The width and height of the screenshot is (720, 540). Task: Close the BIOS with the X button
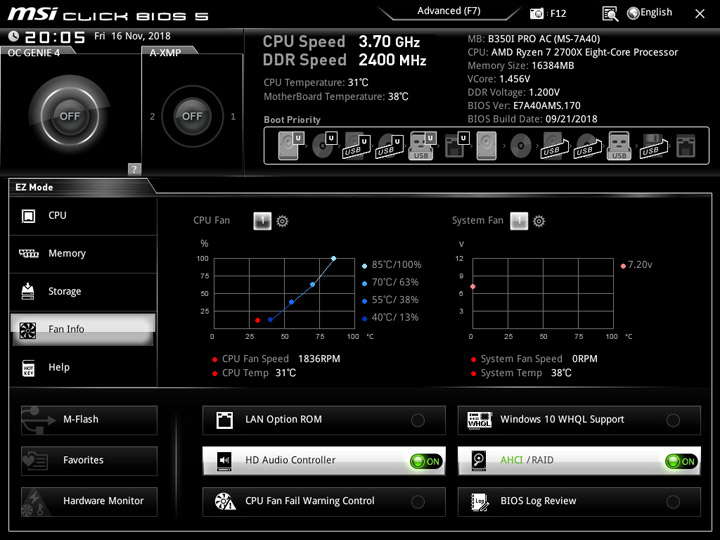[699, 14]
